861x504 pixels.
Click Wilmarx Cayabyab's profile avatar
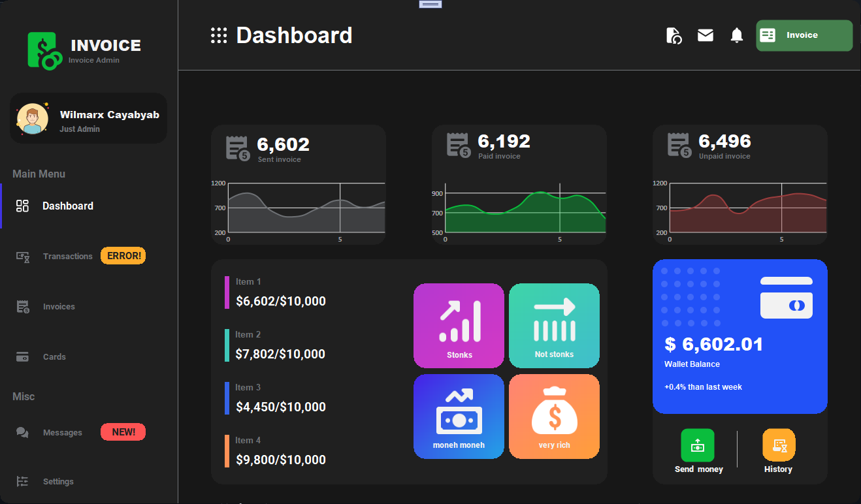(x=33, y=118)
